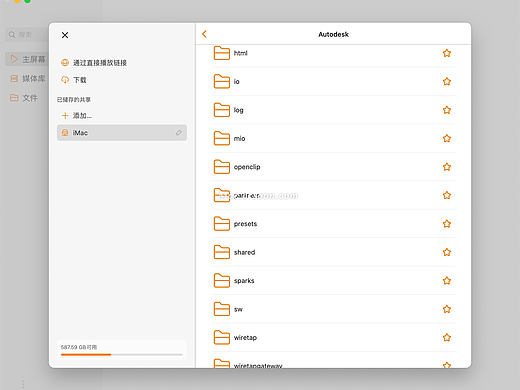520x390 pixels.
Task: Open the html folder icon
Action: tap(222, 53)
